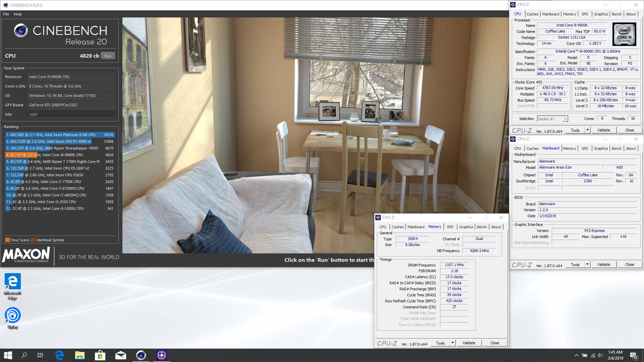This screenshot has height=362, width=644.
Task: Click Tools button in Mainboard CPU-Z window
Action: [575, 264]
